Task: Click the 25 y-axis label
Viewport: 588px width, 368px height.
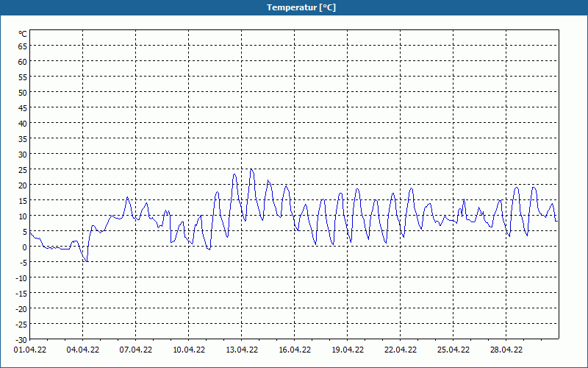Action: 23,170
